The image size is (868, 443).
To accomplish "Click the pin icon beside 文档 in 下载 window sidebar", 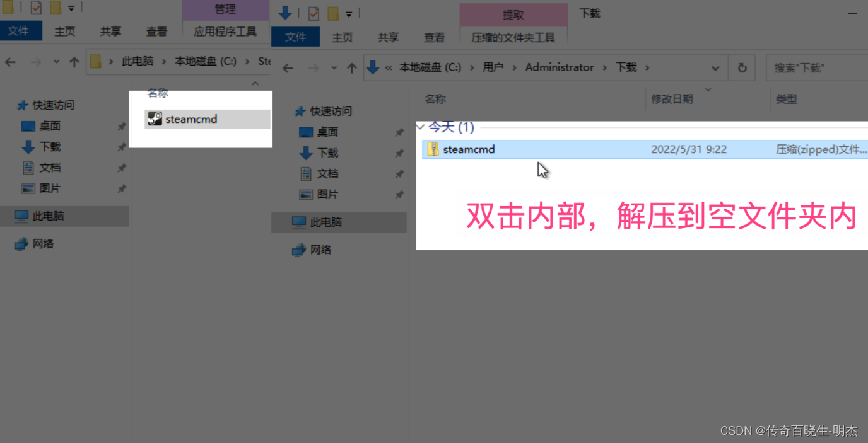I will (x=399, y=174).
